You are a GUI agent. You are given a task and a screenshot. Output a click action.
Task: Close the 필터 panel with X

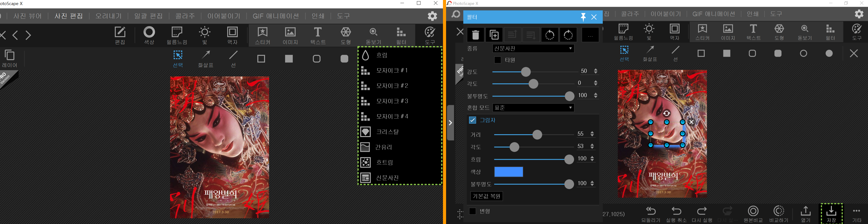(594, 17)
